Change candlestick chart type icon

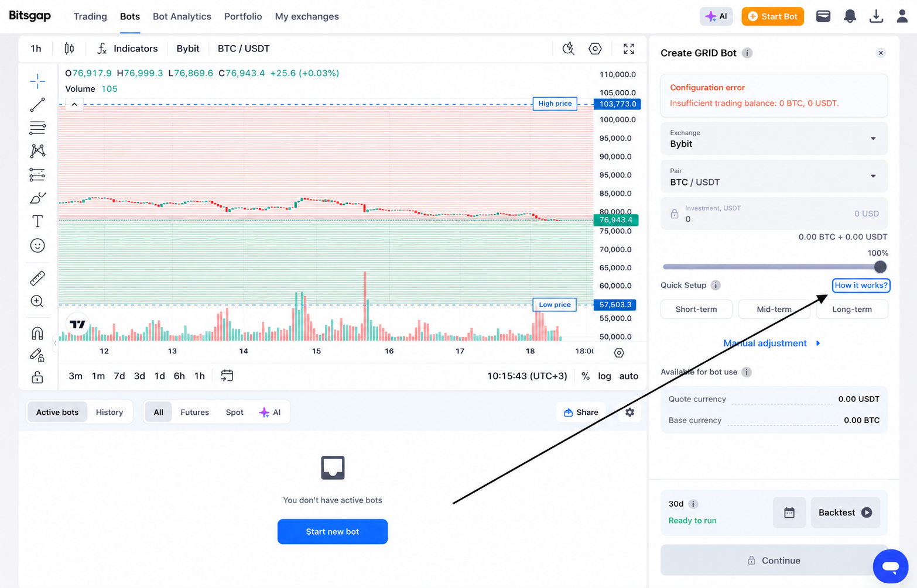[x=69, y=49]
